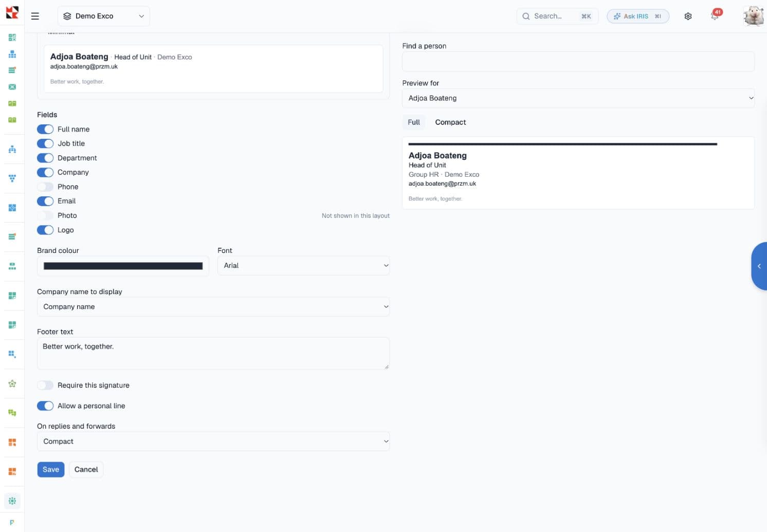Image resolution: width=767 pixels, height=532 pixels.
Task: Open the blue stacked-blocks pyramid sidebar icon
Action: click(12, 54)
